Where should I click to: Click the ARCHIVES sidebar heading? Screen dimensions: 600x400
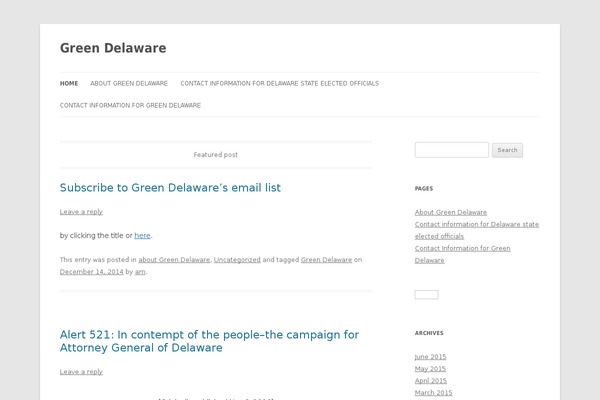(x=429, y=333)
